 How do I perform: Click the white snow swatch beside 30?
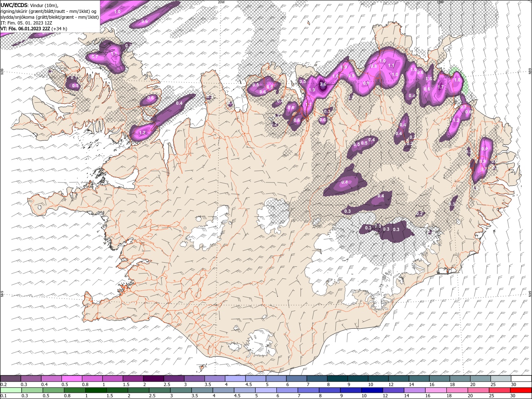click(x=521, y=379)
